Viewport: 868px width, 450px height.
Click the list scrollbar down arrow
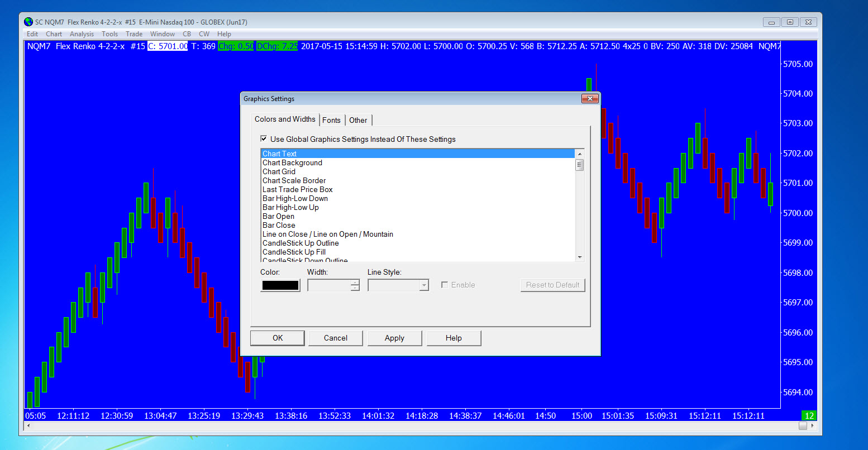click(580, 257)
